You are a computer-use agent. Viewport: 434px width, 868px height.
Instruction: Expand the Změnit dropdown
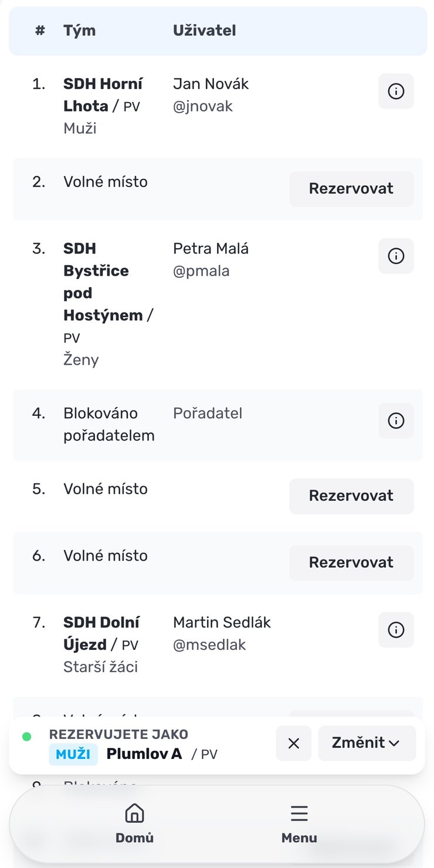367,743
